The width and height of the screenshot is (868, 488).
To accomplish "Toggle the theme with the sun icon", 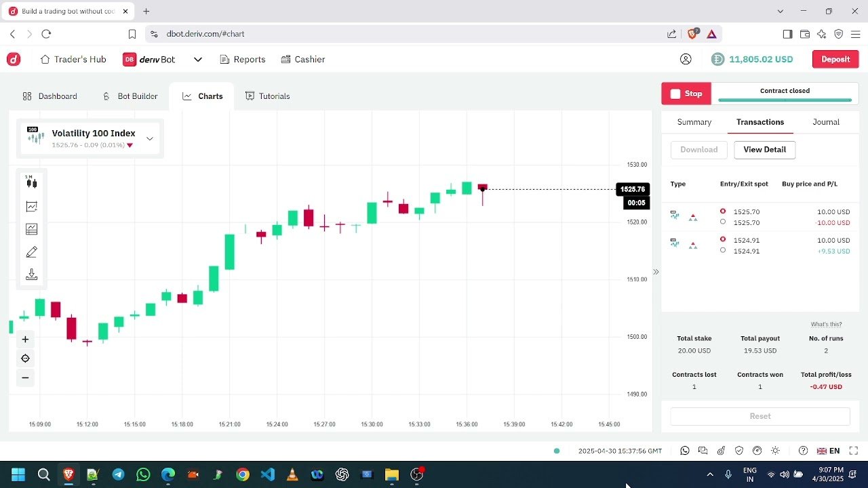I will 775,450.
